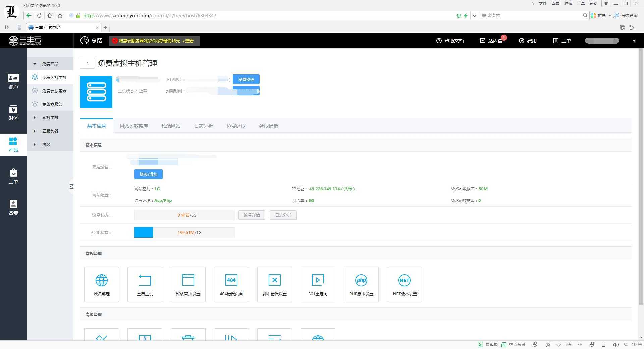Click the 三丰云 logo
The width and height of the screenshot is (644, 349).
pyautogui.click(x=25, y=41)
